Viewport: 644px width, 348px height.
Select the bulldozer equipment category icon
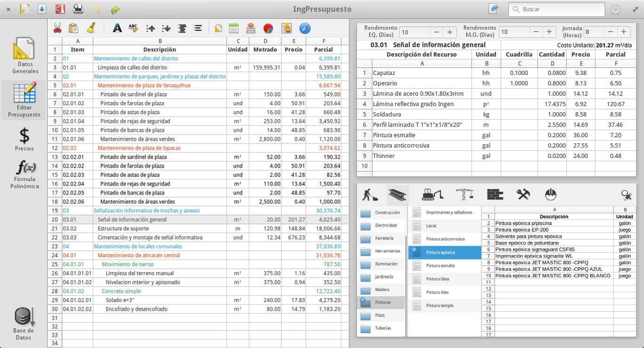tap(432, 194)
